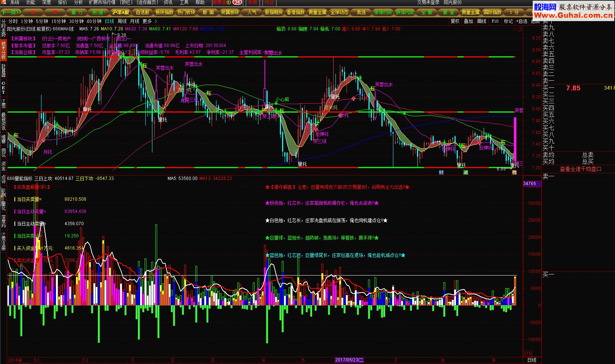Click the 日线 label at bottom right
This screenshot has width=615, height=364.
click(532, 360)
